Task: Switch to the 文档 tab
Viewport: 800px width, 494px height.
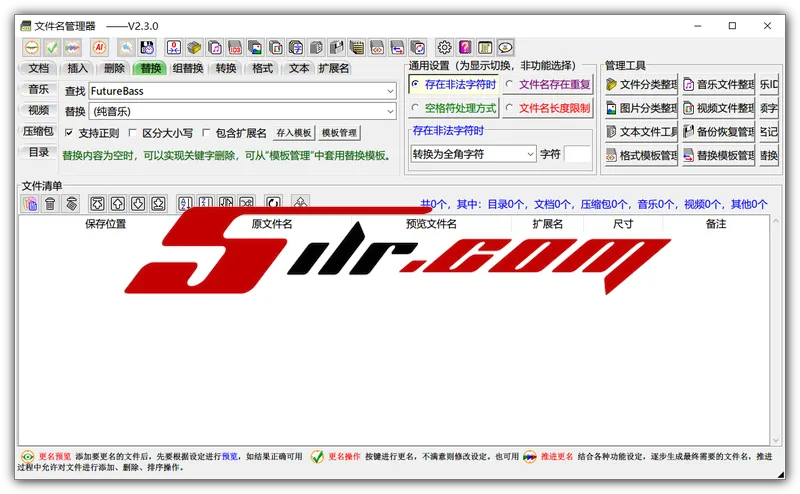Action: point(38,68)
